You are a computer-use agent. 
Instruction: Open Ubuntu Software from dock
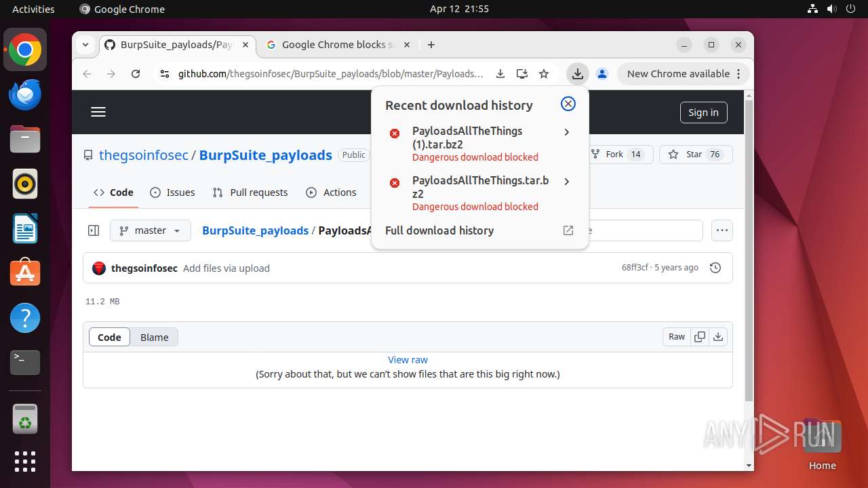pyautogui.click(x=25, y=273)
